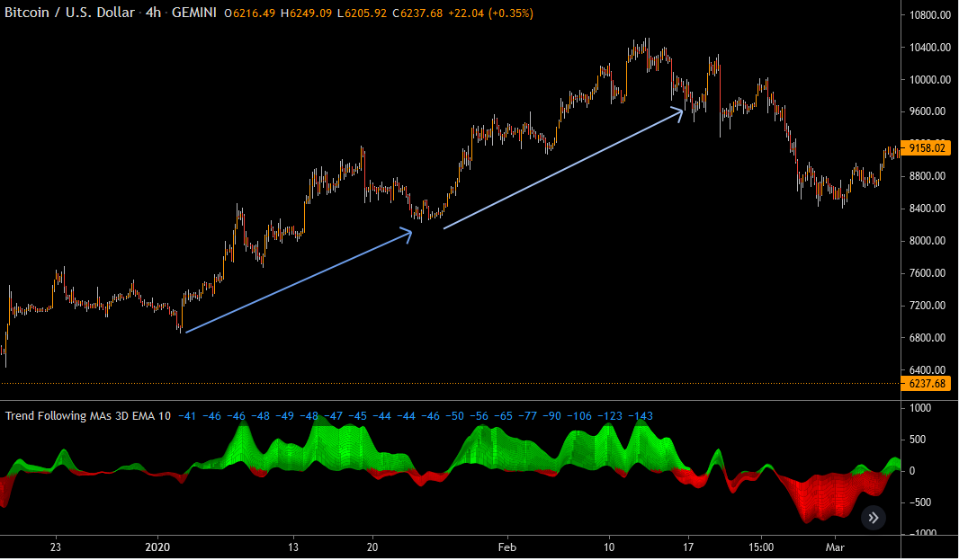Click the -41 indicator value

coord(187,416)
